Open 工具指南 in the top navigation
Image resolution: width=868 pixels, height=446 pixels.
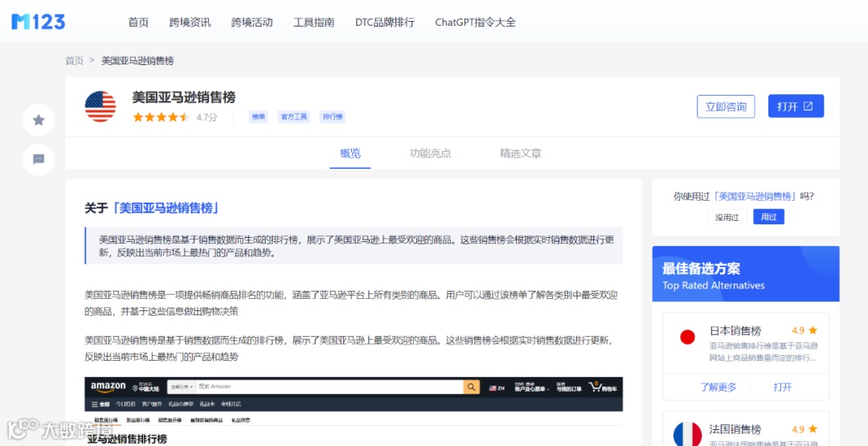click(314, 23)
